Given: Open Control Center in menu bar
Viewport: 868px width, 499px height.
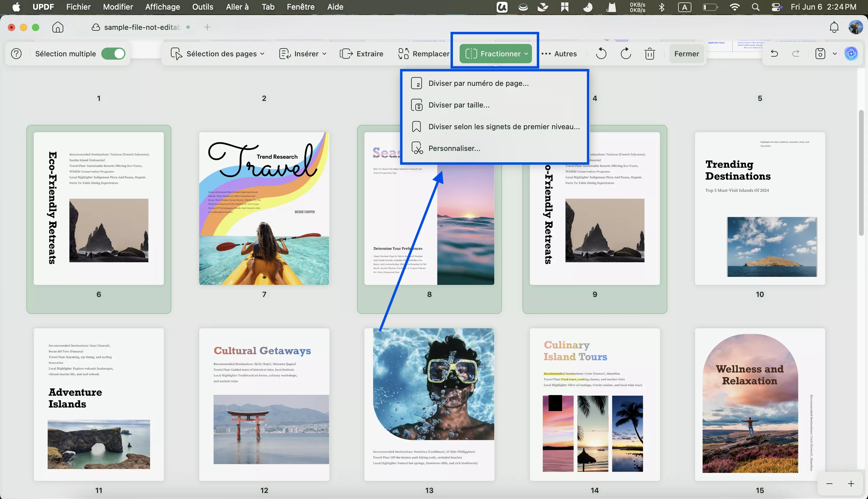Looking at the screenshot, I should point(776,7).
